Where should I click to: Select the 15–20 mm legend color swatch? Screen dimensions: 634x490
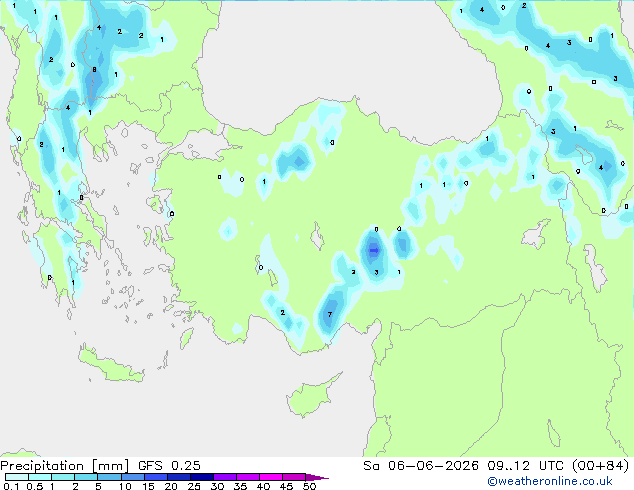click(155, 477)
